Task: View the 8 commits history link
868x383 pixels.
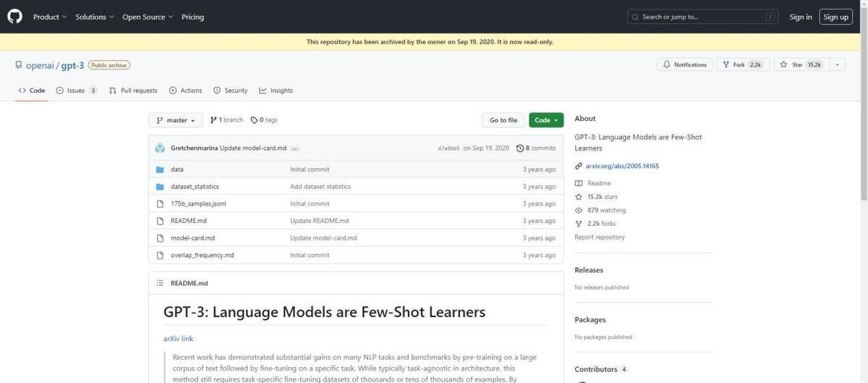Action: click(536, 148)
